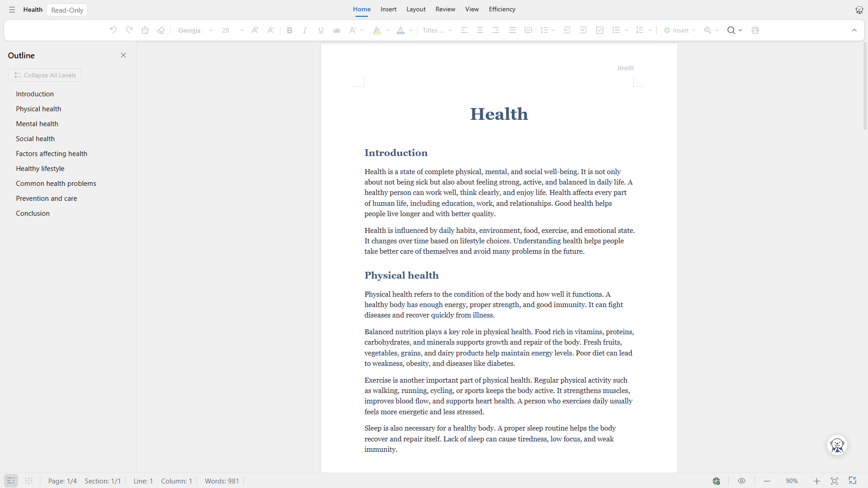The width and height of the screenshot is (868, 488).
Task: Open the green Insert button menu
Action: 679,30
